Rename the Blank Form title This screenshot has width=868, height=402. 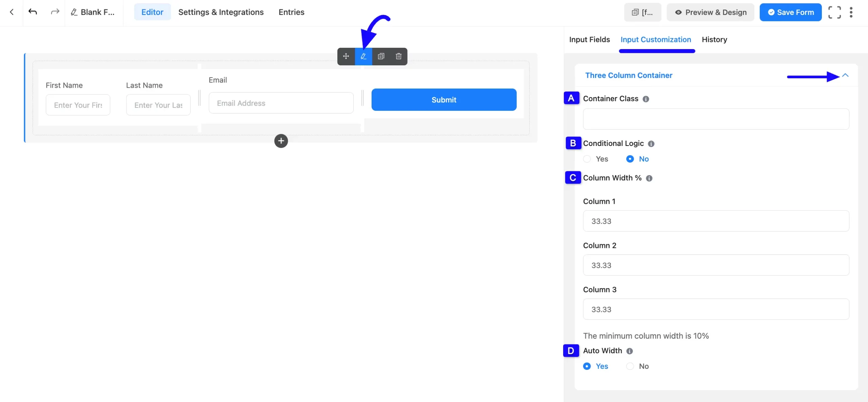93,12
